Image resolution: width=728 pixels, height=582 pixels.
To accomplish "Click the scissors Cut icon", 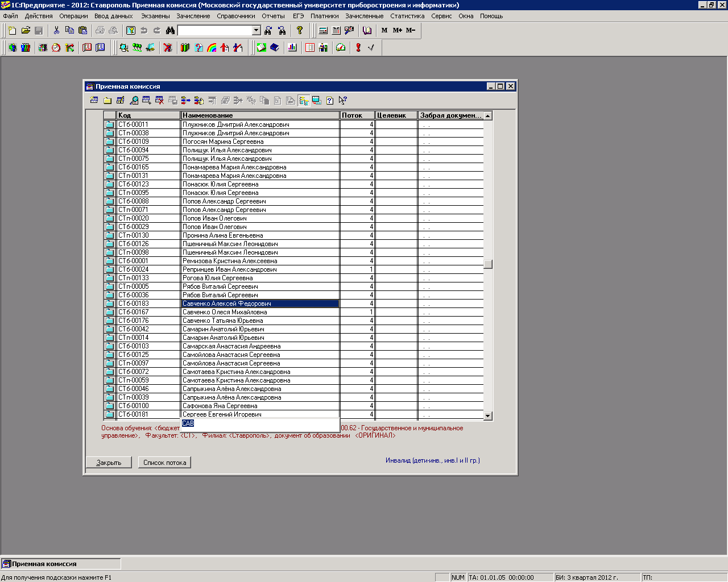I will click(x=56, y=30).
